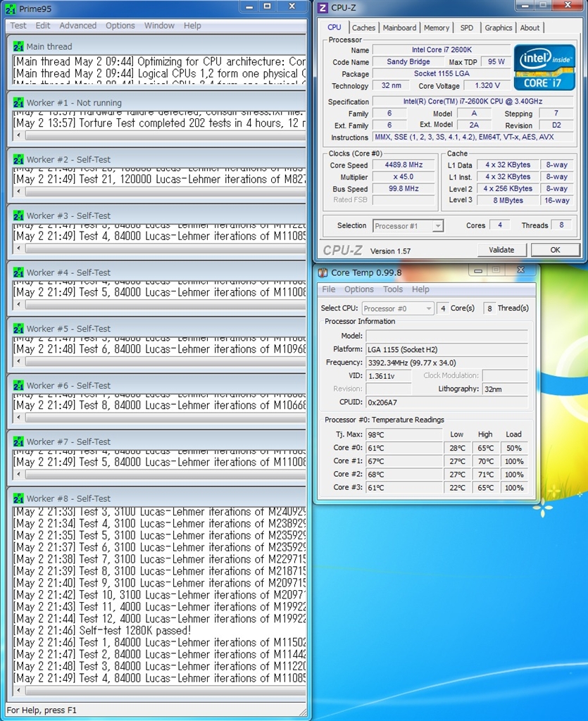Select the CPU tab in CPU-Z

coord(334,27)
